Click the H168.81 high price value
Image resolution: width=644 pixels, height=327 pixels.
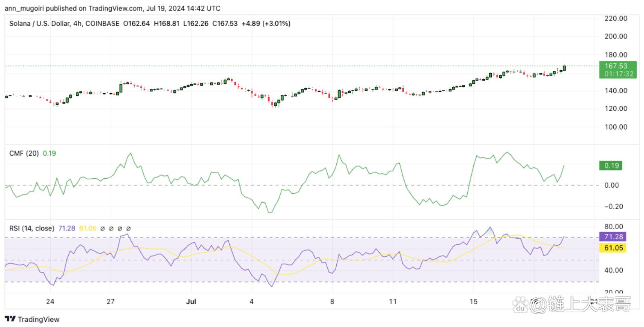pos(167,24)
